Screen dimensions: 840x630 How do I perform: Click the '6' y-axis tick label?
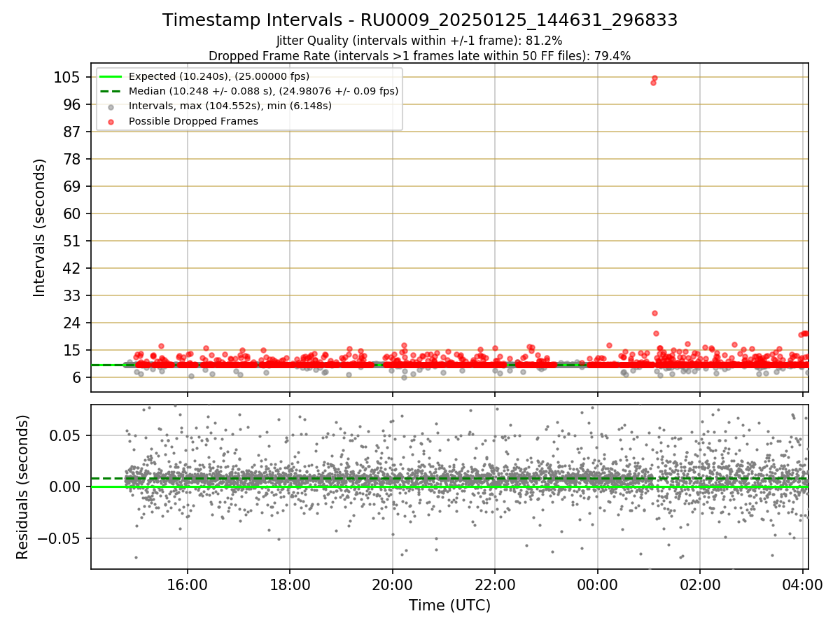[77, 377]
